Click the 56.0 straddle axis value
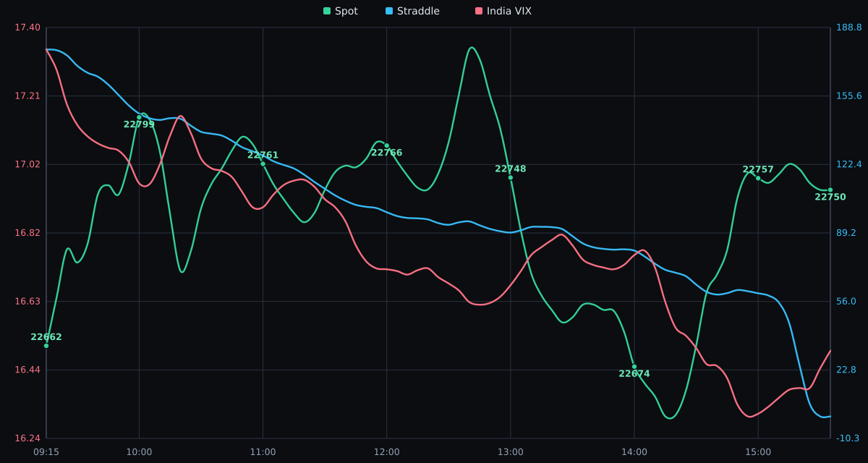868x463 pixels. pyautogui.click(x=846, y=301)
